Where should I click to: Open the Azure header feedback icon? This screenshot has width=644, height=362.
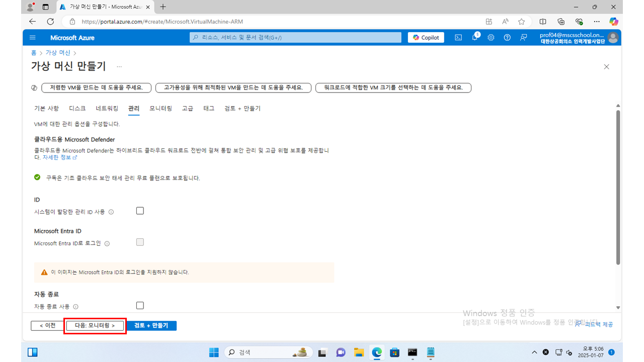point(524,38)
